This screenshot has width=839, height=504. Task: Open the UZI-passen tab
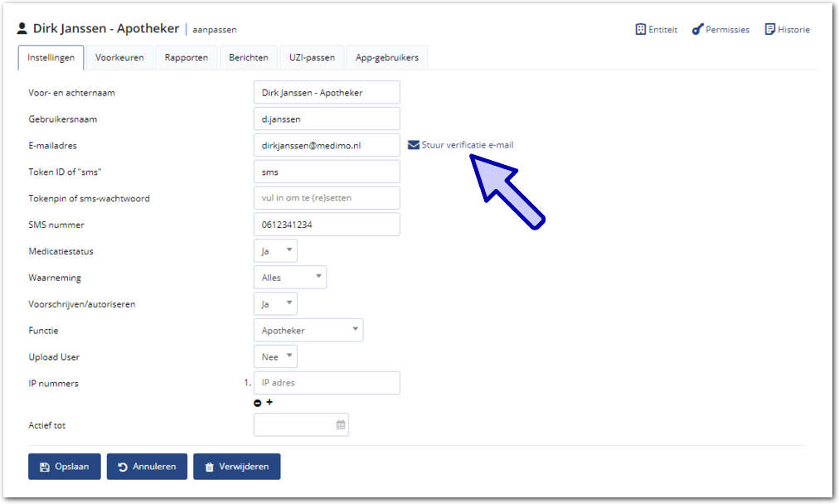(312, 58)
